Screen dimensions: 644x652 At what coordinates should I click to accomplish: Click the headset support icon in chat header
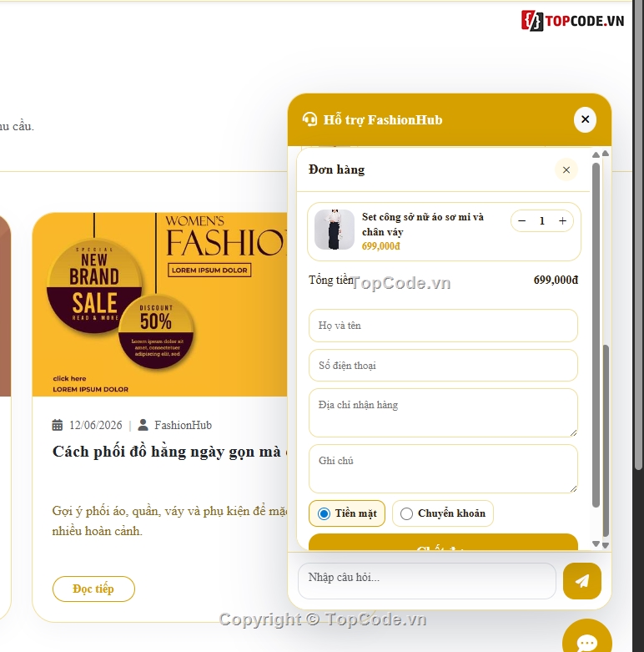[x=309, y=119]
